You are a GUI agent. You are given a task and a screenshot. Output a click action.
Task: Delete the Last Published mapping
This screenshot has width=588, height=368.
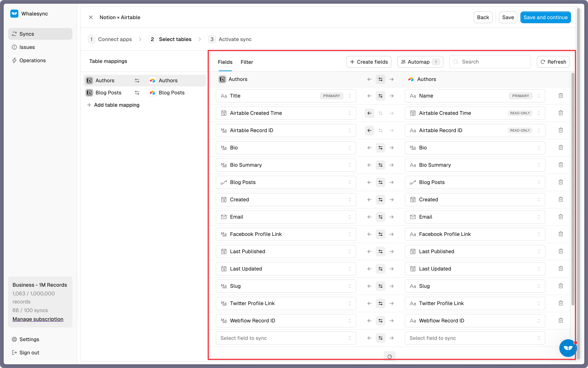(x=561, y=251)
